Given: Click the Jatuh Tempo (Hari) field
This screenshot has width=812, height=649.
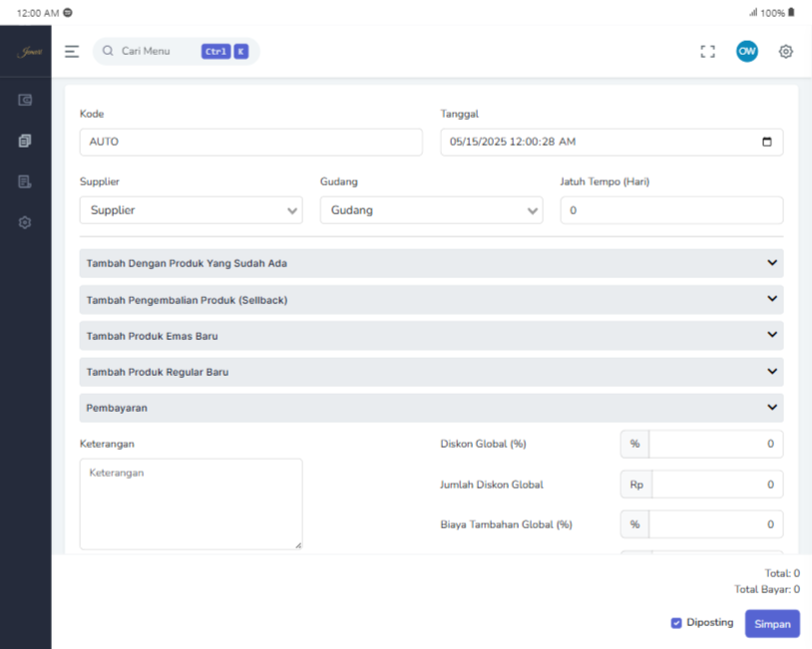Looking at the screenshot, I should 671,210.
